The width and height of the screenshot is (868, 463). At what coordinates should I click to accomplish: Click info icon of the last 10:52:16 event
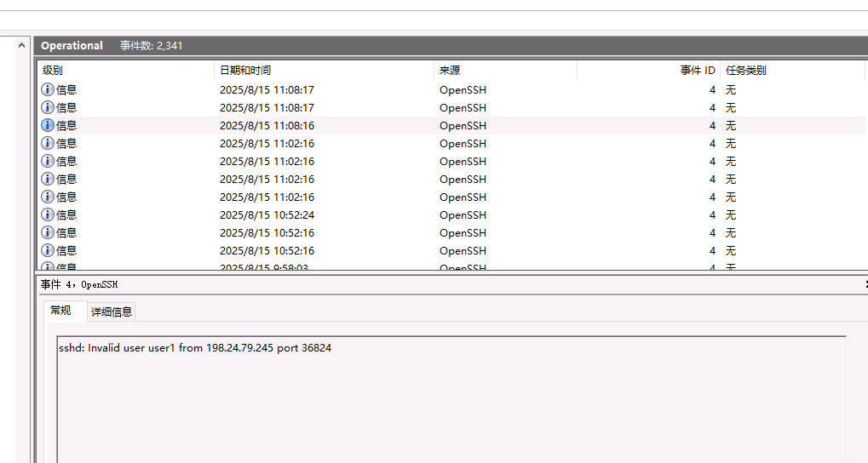(x=48, y=250)
